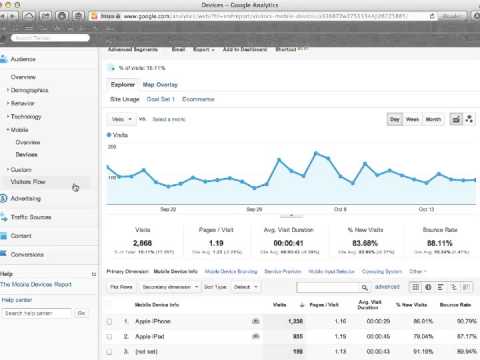Select the comparison view icon
The image size is (480, 360).
[453, 287]
